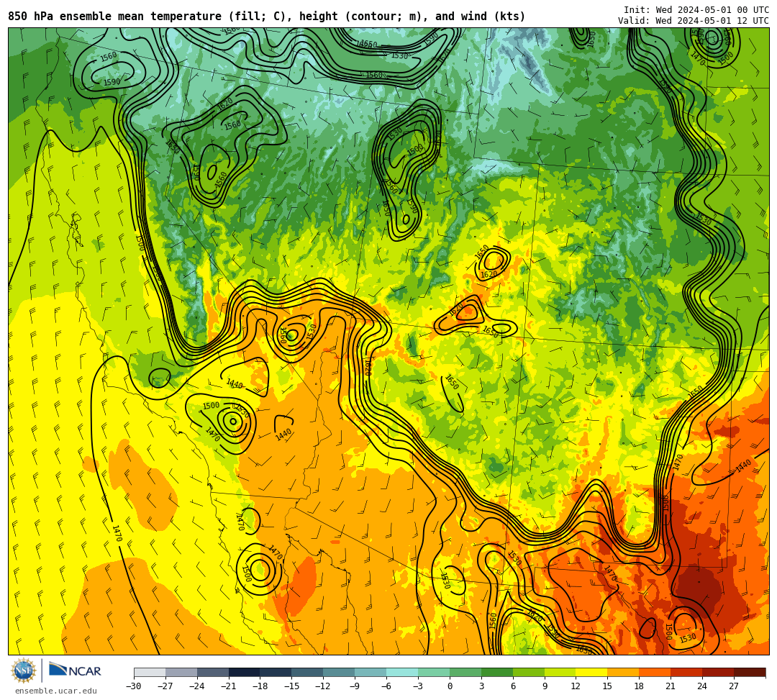This screenshot has width=777, height=700.
Task: Click the colorbar tick label 15
Action: tap(607, 686)
